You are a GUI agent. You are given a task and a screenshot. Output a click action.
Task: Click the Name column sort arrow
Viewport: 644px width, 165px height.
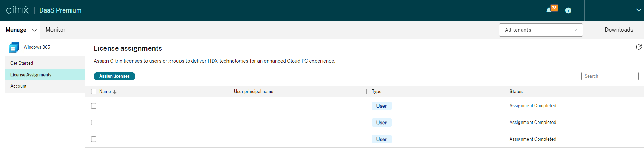[115, 92]
